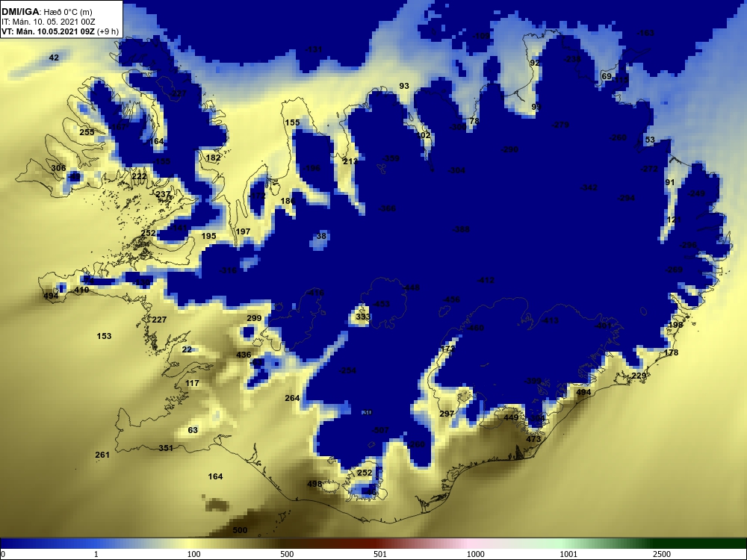Click the map value '-131'
The width and height of the screenshot is (747, 560).
click(x=314, y=49)
